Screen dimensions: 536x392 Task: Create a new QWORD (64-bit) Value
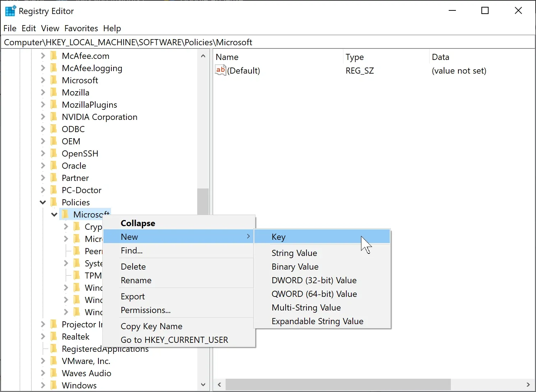point(322,294)
